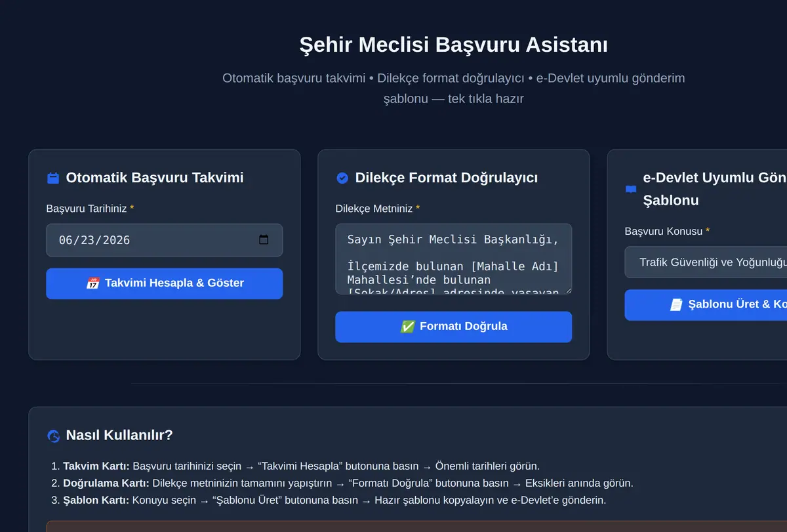
Task: Click inside the Dilekçe Metniniz text area
Action: (x=453, y=258)
